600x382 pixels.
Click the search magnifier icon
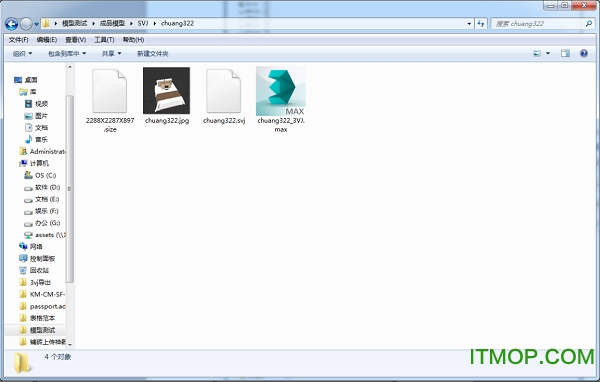[x=589, y=24]
